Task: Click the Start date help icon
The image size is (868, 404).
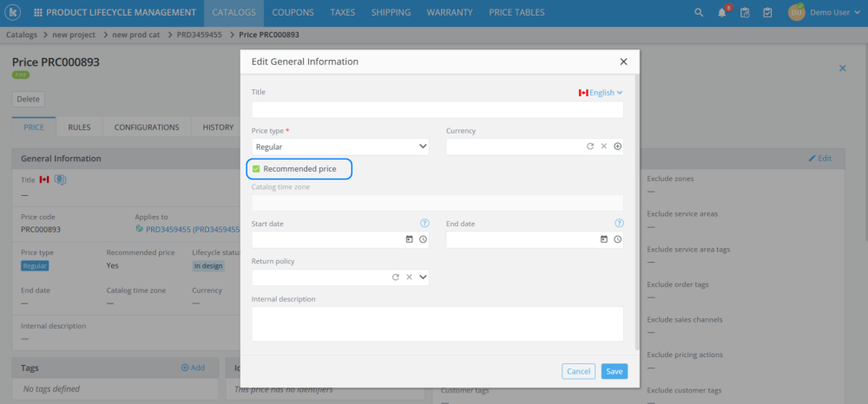Action: point(424,223)
